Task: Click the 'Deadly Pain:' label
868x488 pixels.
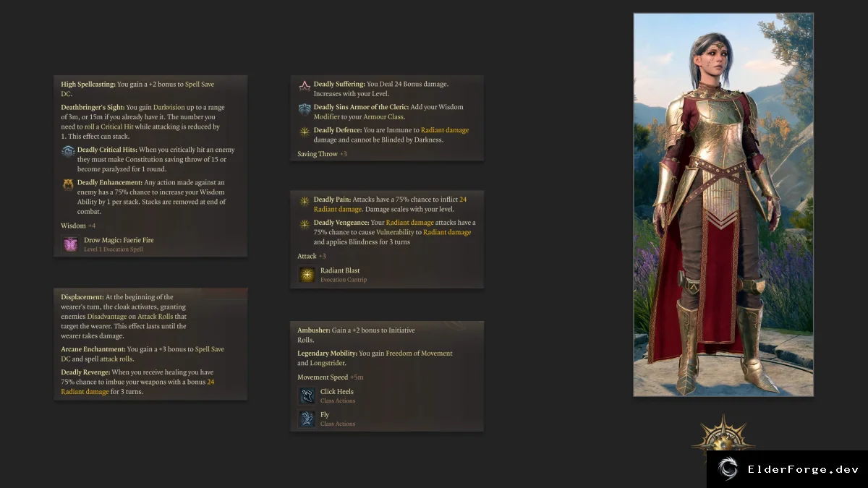Action: click(332, 199)
